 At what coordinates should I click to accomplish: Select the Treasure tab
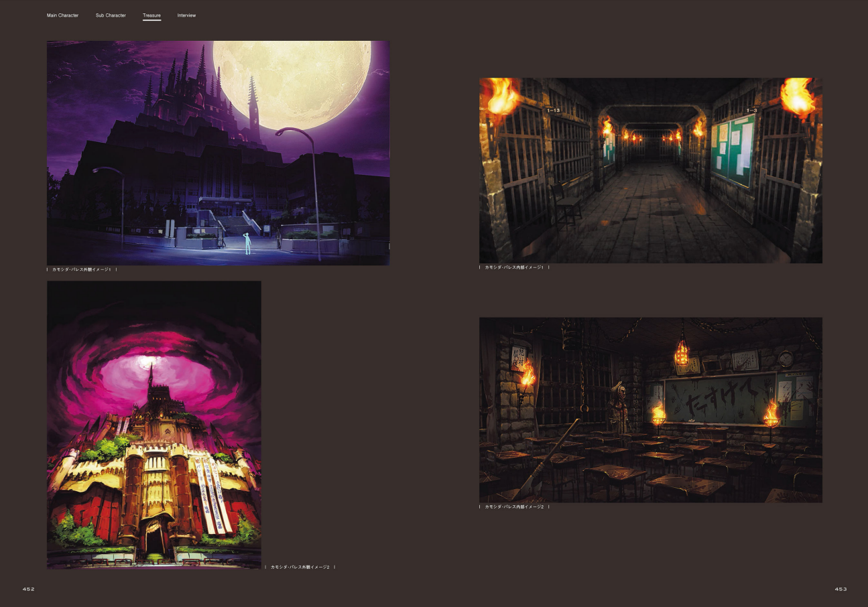pos(151,15)
